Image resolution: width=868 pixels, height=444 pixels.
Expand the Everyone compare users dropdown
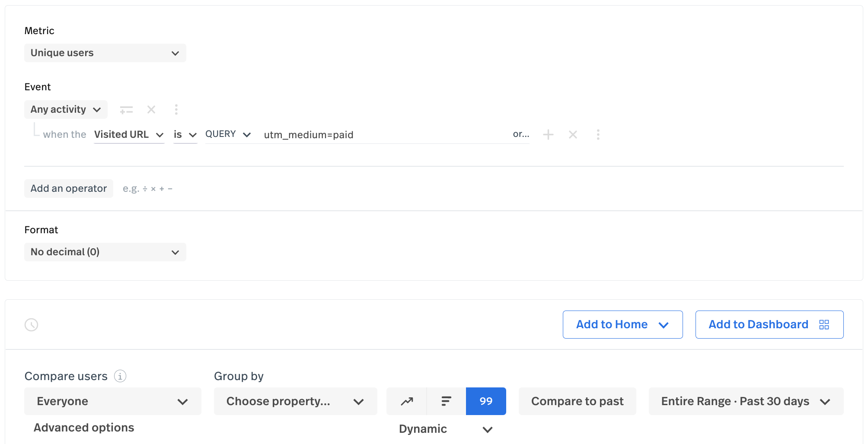click(x=112, y=401)
